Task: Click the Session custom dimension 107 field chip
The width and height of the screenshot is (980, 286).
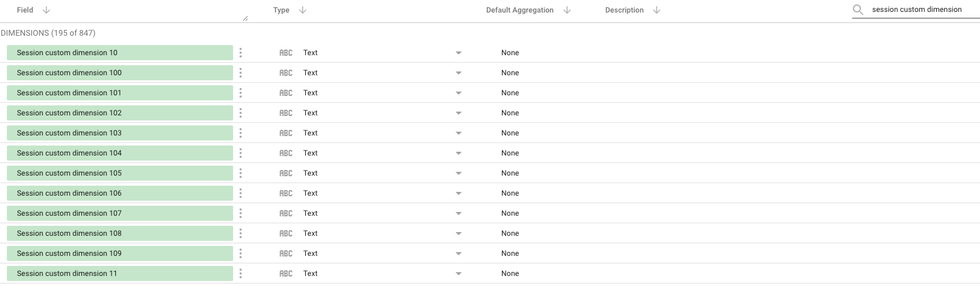Action: [x=119, y=213]
